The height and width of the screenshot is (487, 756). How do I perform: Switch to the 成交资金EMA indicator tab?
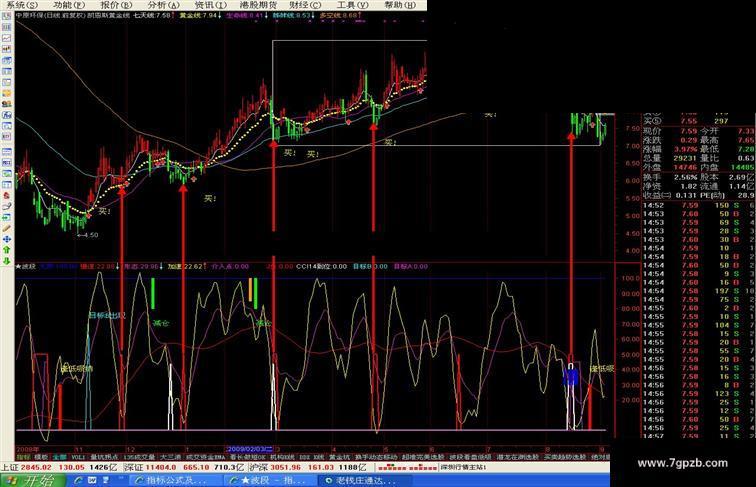pyautogui.click(x=206, y=457)
